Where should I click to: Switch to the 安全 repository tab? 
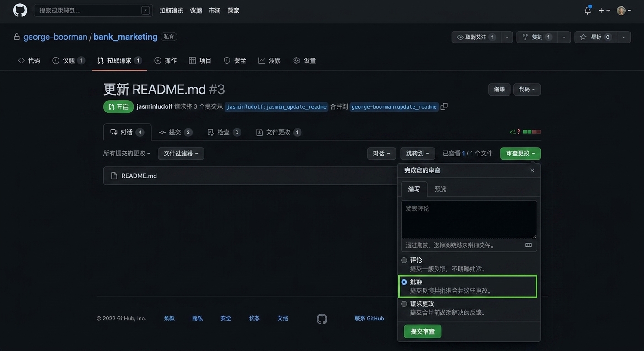235,60
